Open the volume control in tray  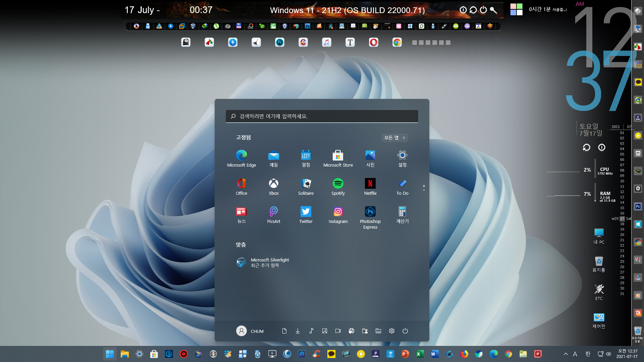click(x=608, y=354)
